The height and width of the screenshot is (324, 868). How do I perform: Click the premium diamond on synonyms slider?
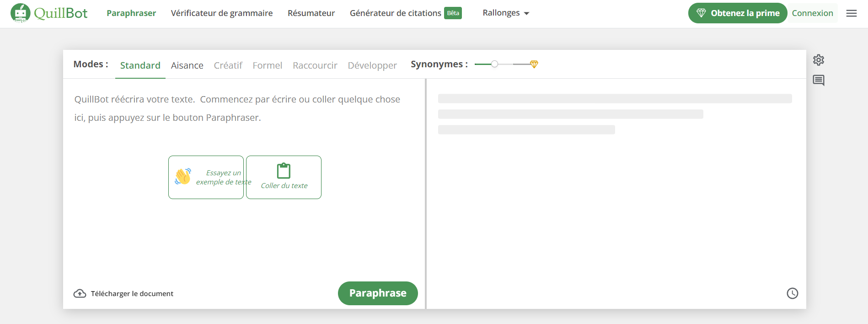pos(534,64)
